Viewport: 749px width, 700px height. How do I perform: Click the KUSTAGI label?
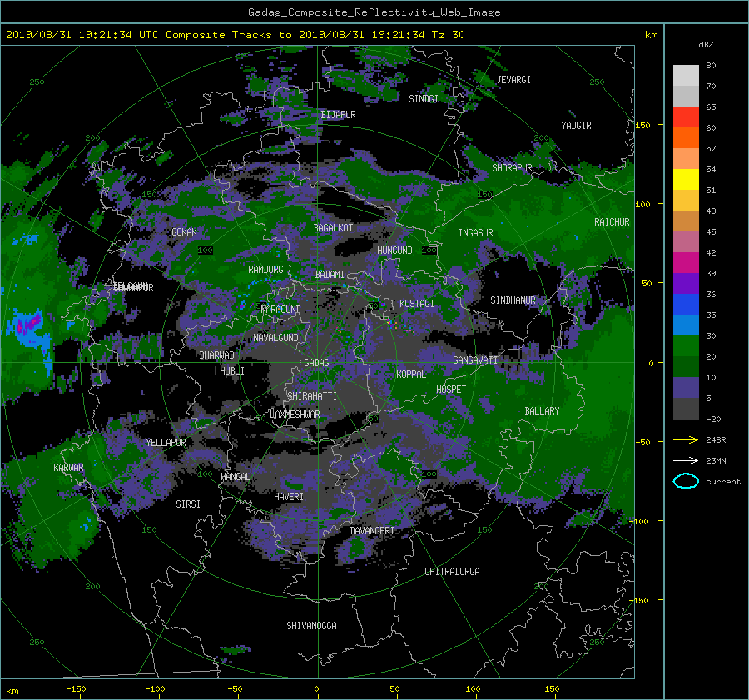[417, 304]
